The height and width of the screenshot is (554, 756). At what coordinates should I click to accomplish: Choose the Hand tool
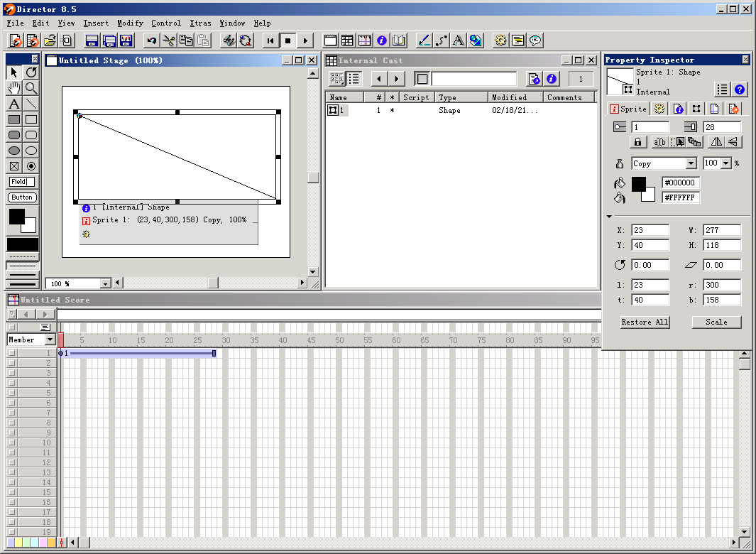coord(14,88)
